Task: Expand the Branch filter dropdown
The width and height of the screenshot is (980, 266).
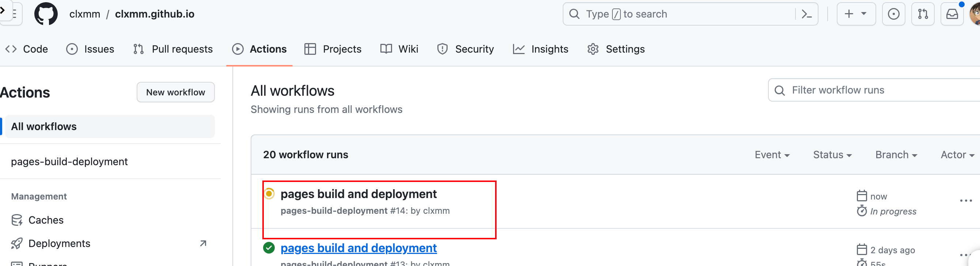Action: tap(896, 155)
